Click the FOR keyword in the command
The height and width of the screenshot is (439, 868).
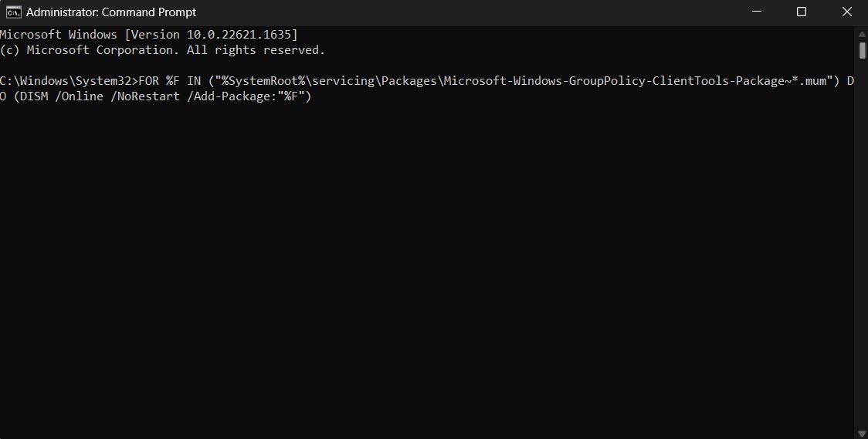click(x=148, y=81)
